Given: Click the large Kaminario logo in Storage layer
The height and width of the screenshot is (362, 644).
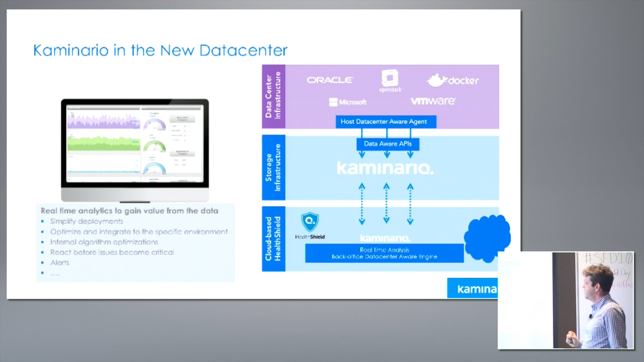Looking at the screenshot, I should click(x=385, y=168).
